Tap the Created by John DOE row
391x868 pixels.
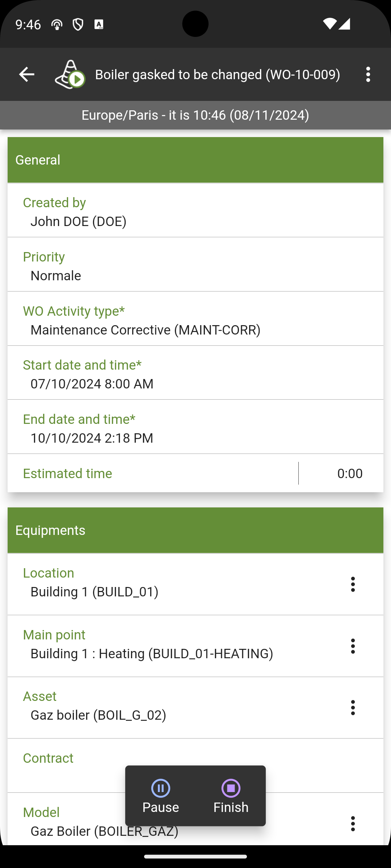coord(195,210)
